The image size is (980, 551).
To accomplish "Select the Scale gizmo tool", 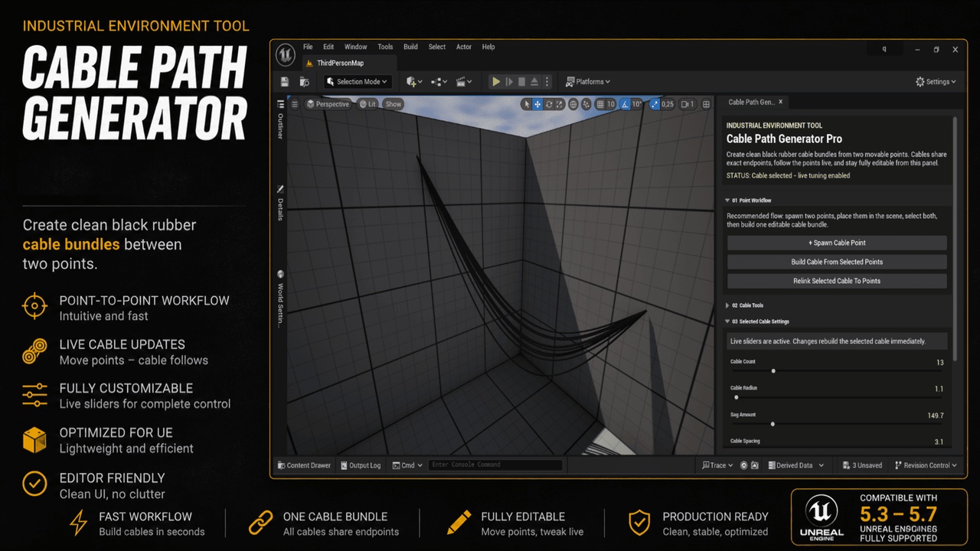I will coord(560,104).
